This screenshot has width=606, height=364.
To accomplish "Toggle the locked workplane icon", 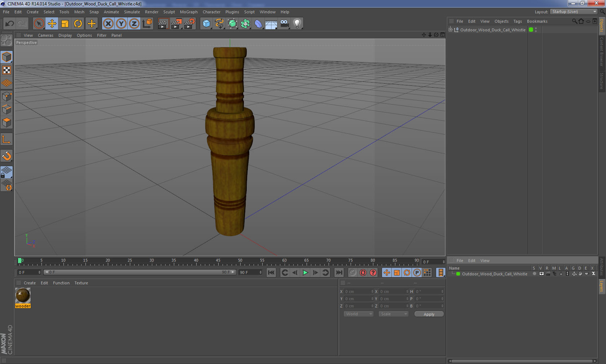I will tap(6, 172).
